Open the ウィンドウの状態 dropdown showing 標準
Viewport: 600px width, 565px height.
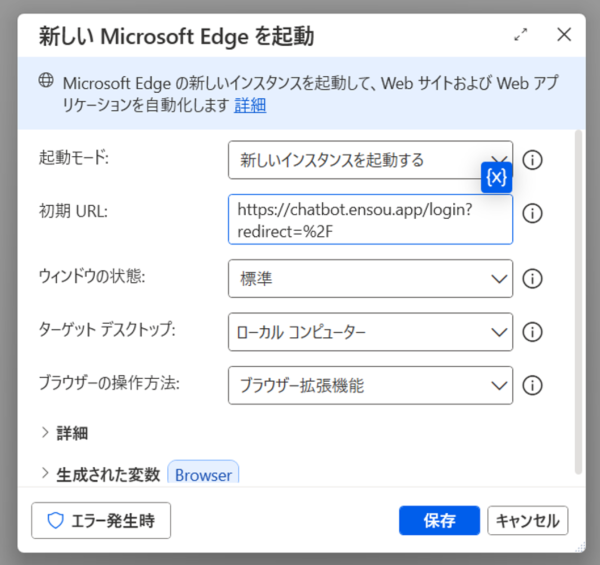click(x=370, y=278)
